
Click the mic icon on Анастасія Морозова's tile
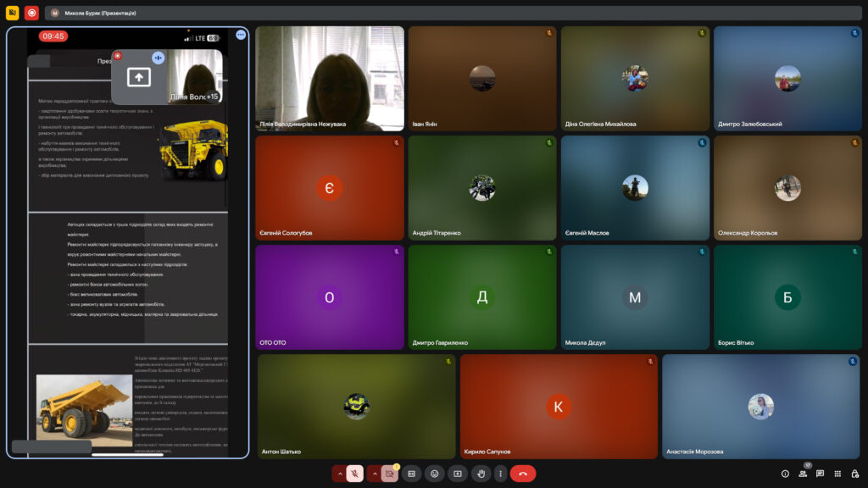[x=853, y=361]
